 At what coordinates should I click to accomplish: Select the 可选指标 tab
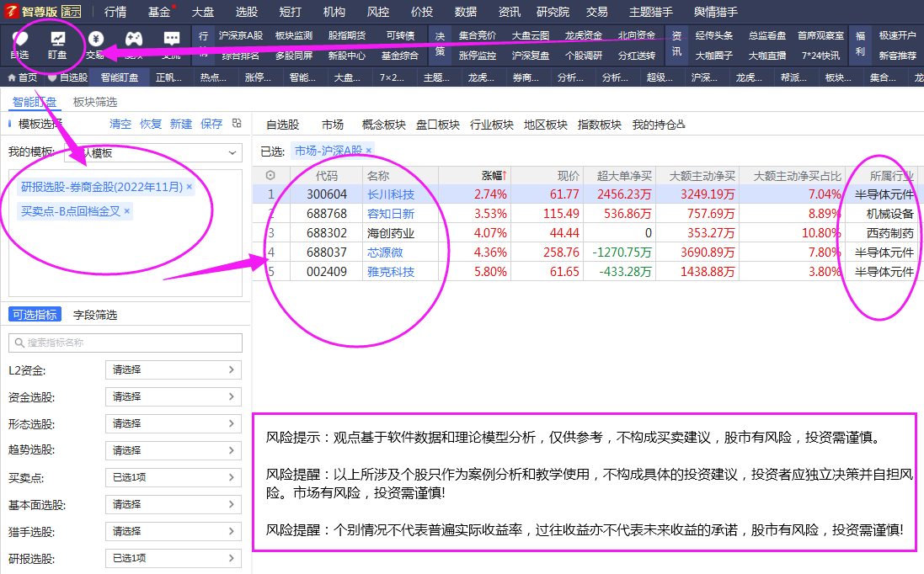coord(35,315)
